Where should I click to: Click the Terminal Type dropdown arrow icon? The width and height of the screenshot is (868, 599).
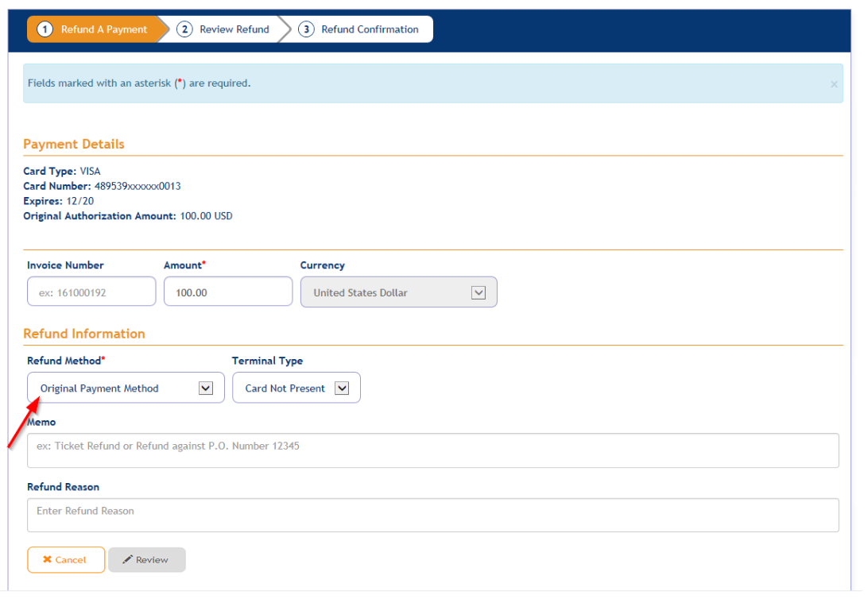(342, 388)
